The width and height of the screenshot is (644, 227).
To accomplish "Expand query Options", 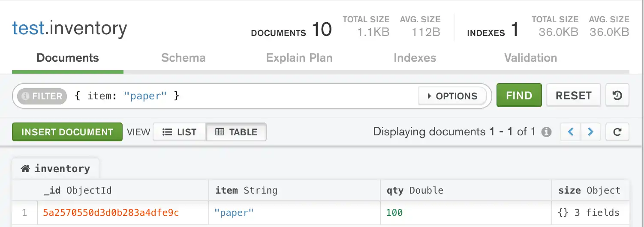I will point(452,96).
